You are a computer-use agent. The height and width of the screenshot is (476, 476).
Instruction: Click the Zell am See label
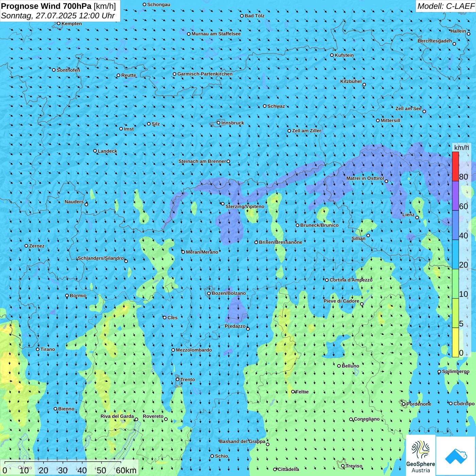click(x=408, y=108)
